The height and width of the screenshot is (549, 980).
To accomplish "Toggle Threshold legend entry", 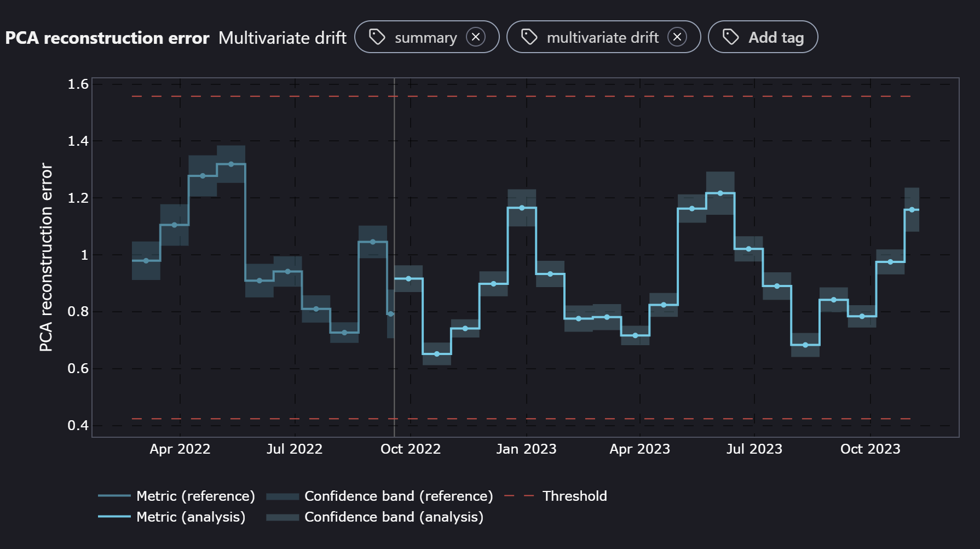I will click(555, 496).
